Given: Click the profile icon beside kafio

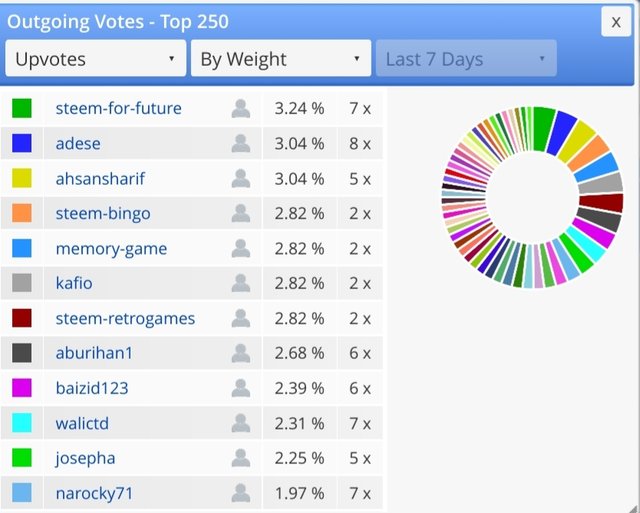Looking at the screenshot, I should coord(240,284).
